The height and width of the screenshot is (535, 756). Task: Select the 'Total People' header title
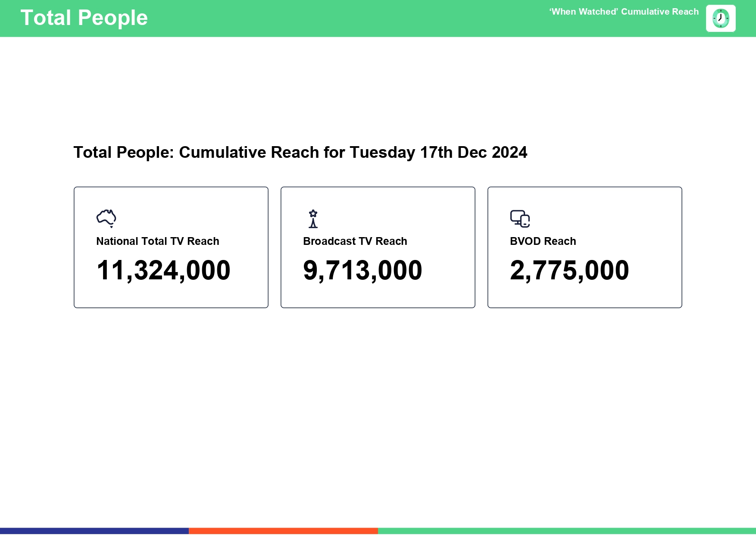click(84, 18)
